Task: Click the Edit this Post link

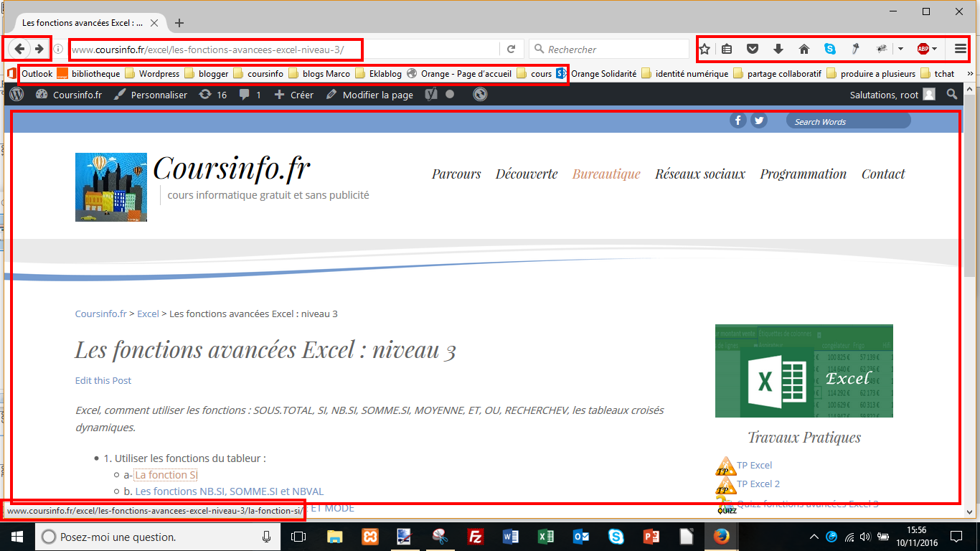Action: coord(103,380)
